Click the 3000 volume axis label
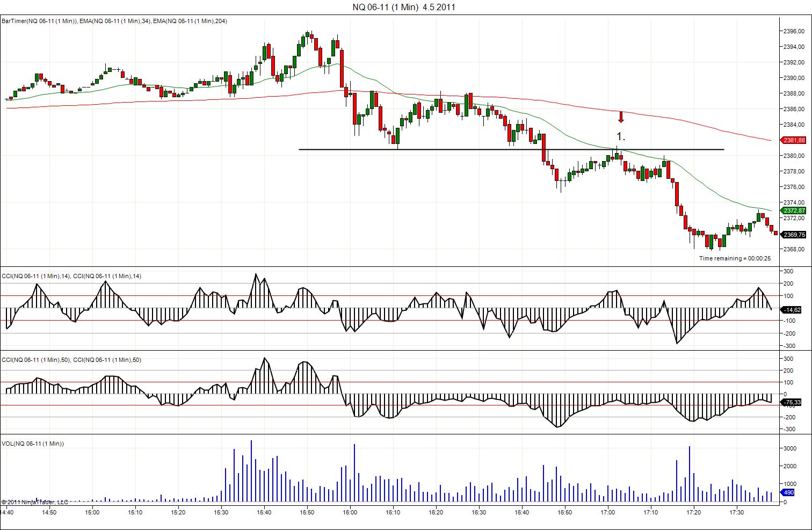 (791, 448)
